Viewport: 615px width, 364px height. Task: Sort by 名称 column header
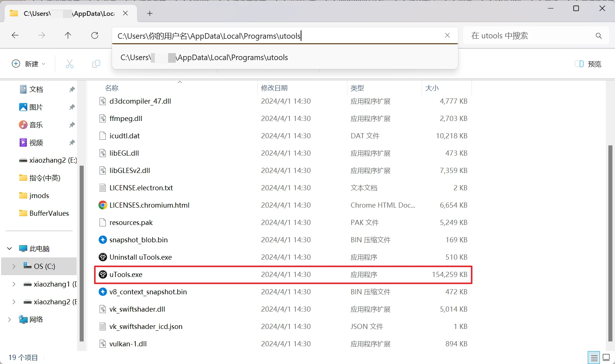click(x=112, y=88)
